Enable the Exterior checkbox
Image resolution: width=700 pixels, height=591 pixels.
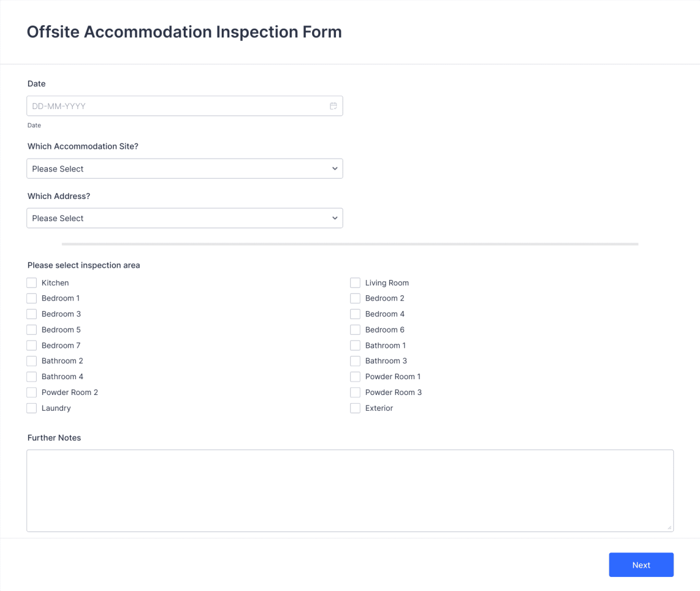[x=355, y=408]
